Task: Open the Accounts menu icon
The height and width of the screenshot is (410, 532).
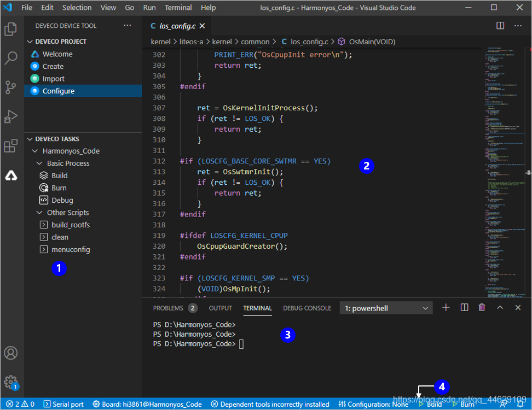Action: tap(10, 353)
